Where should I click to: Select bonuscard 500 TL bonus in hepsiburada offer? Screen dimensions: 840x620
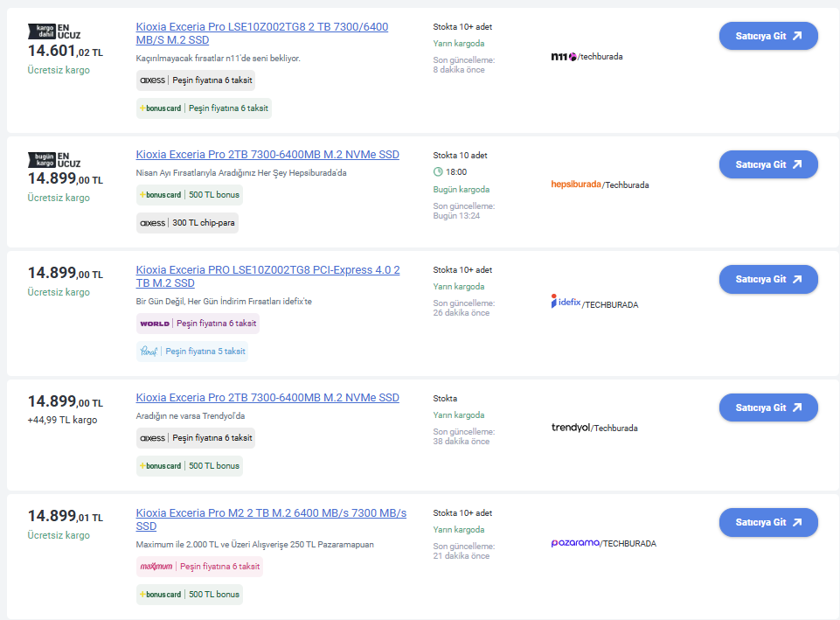click(x=189, y=195)
